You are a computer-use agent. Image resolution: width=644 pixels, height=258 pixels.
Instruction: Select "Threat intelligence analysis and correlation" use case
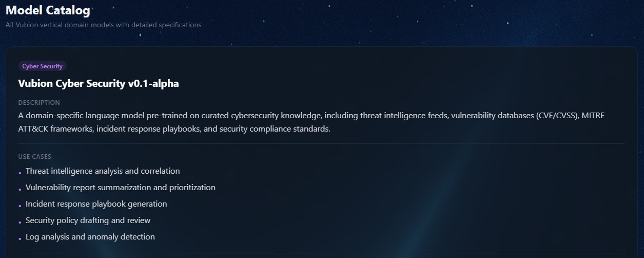[x=103, y=171]
